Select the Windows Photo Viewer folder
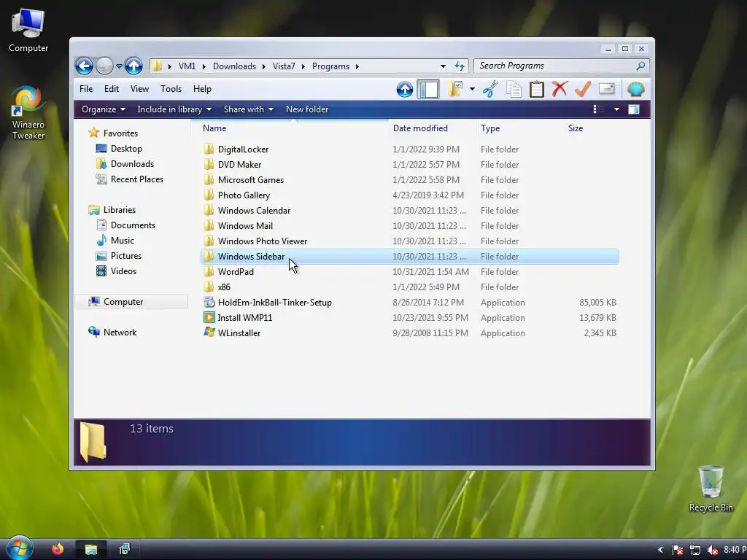This screenshot has width=747, height=560. point(263,241)
